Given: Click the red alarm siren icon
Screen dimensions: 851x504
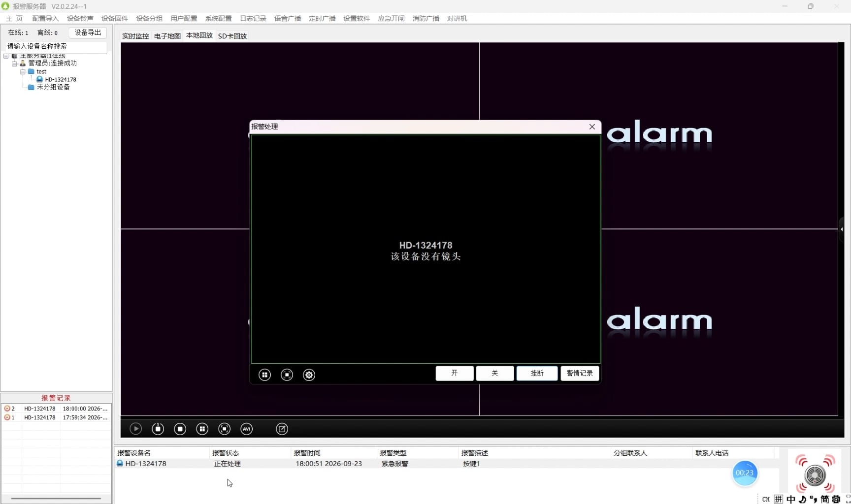Looking at the screenshot, I should [815, 474].
